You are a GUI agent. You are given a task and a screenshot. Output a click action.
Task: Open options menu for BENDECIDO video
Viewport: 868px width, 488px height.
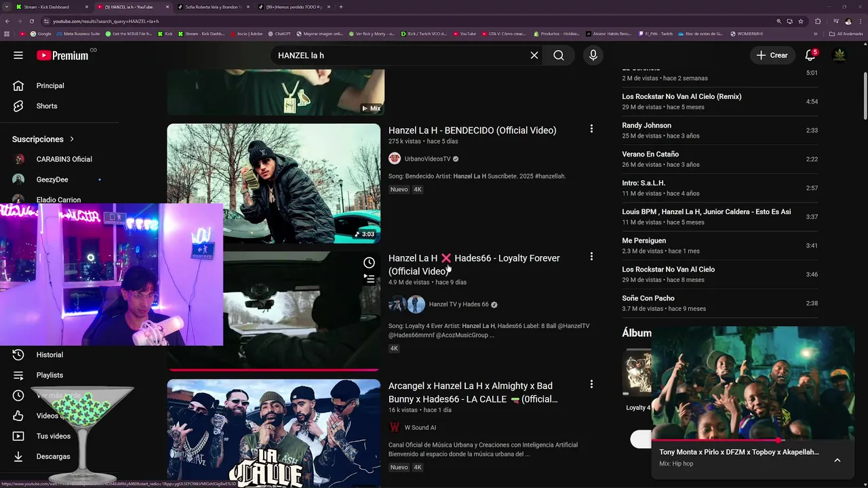[x=591, y=129]
